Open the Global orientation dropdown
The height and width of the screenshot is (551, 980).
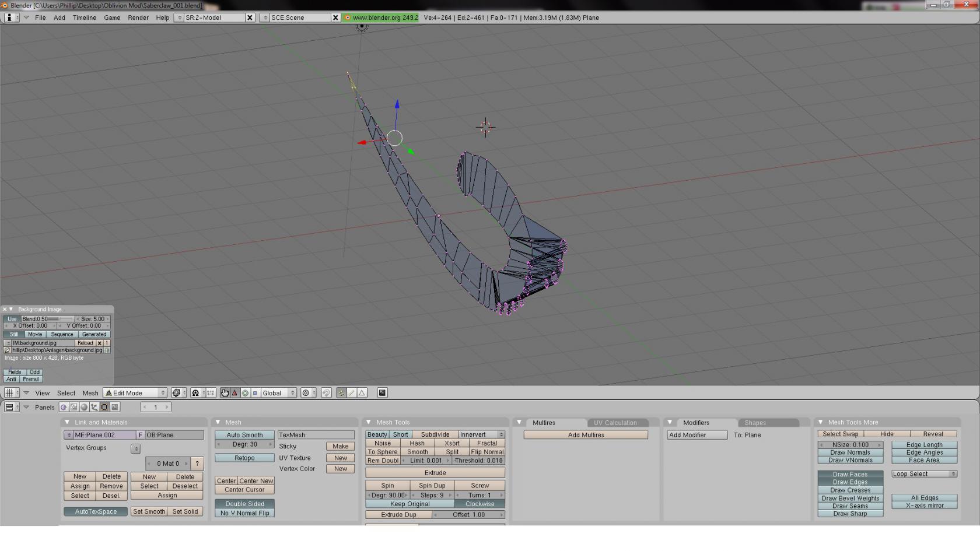click(x=278, y=393)
